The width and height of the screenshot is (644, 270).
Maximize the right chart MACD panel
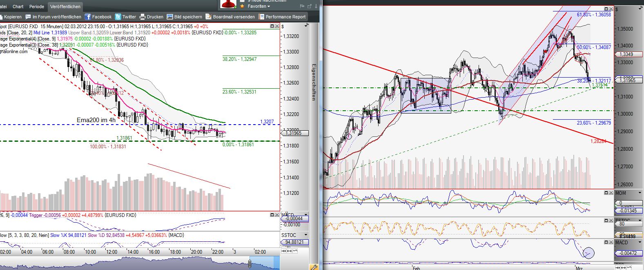pos(606,242)
